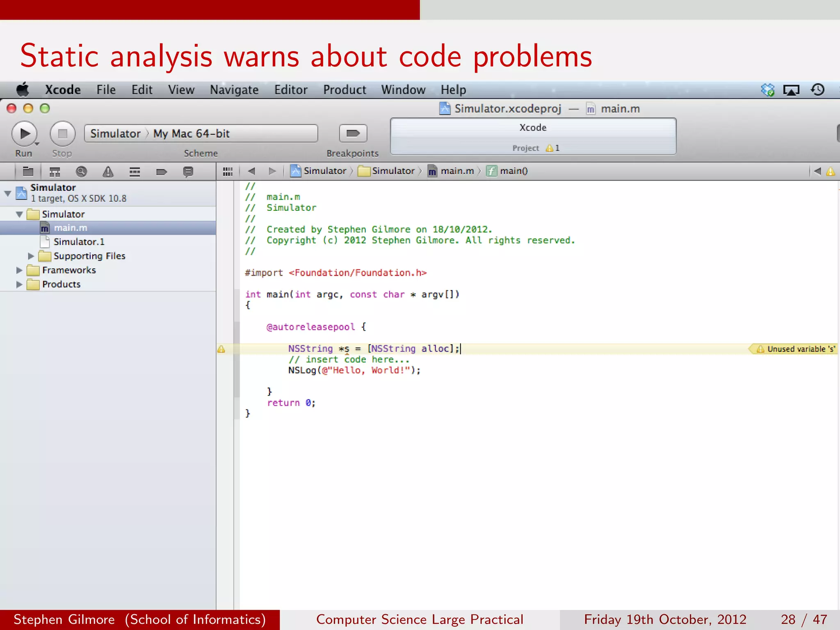Click the jump bar warning icon
The height and width of the screenshot is (630, 840).
tap(831, 171)
